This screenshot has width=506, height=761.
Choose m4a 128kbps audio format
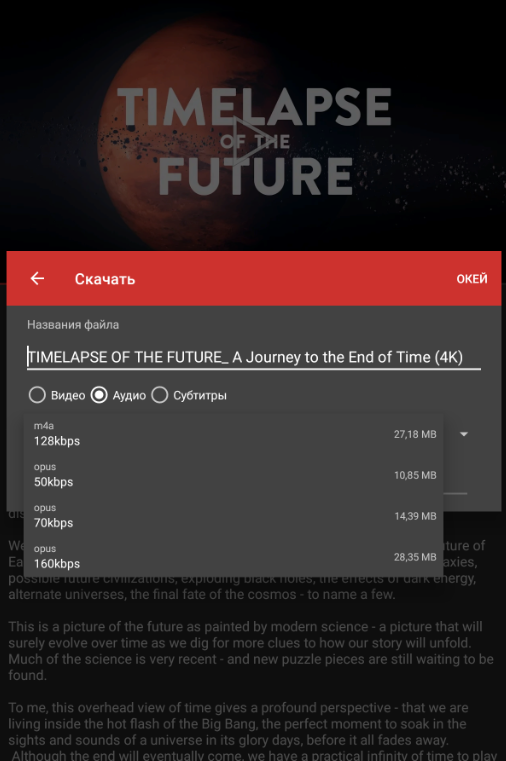pyautogui.click(x=233, y=434)
